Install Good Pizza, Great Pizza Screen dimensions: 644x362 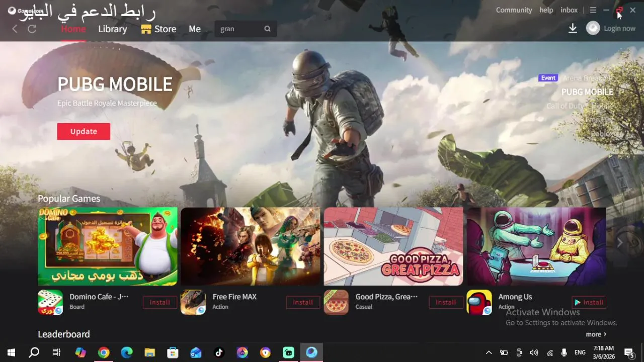446,302
